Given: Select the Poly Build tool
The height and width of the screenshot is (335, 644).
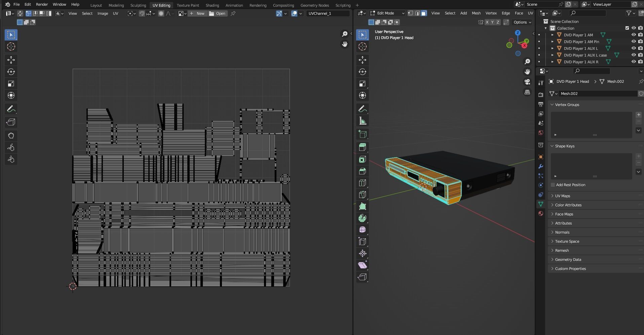Looking at the screenshot, I should [x=363, y=206].
